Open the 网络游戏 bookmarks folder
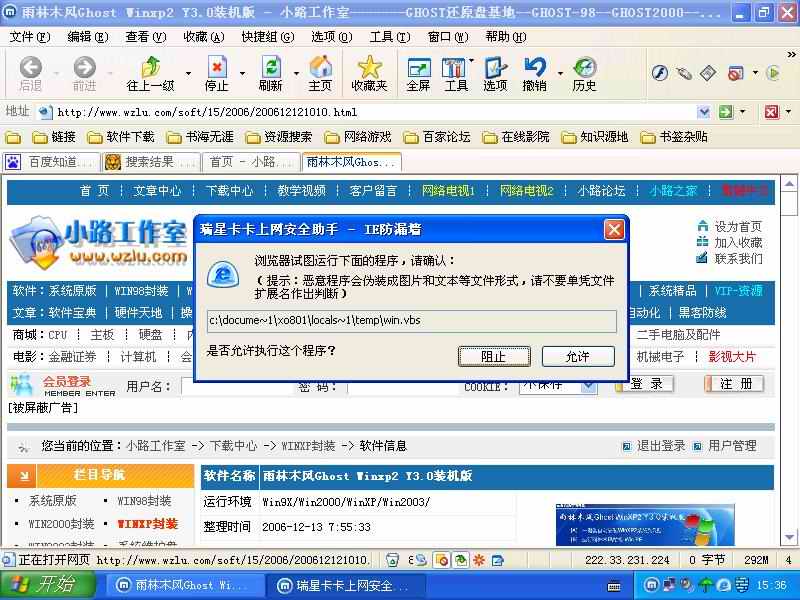The image size is (800, 600). click(358, 137)
